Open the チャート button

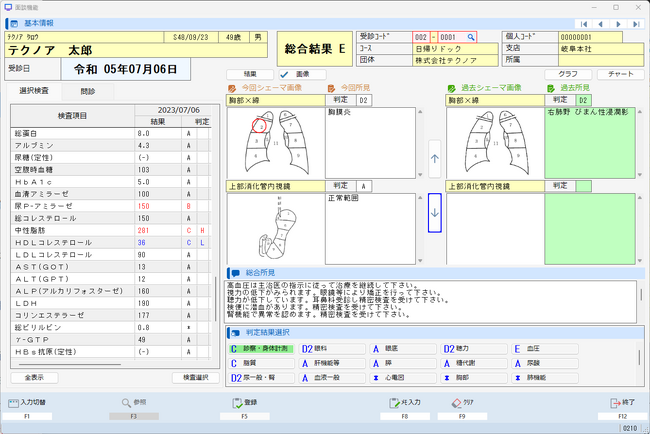click(x=621, y=74)
